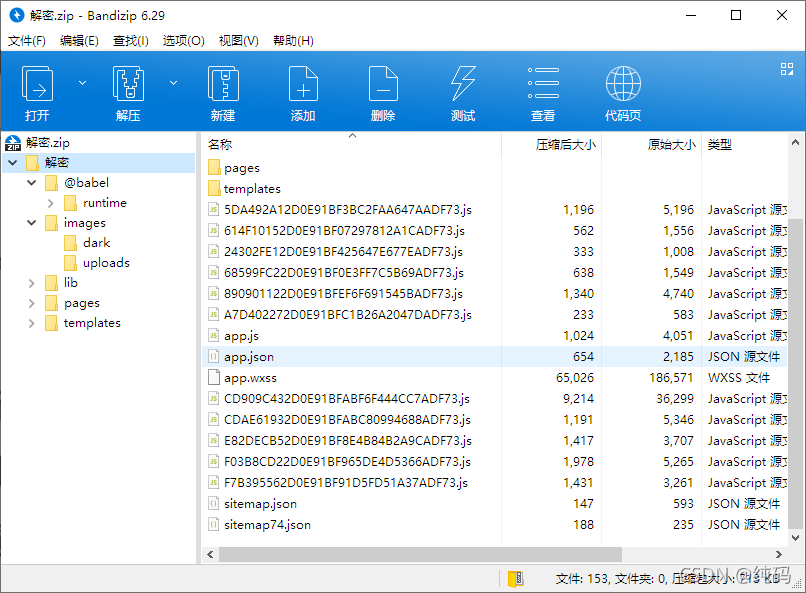Select the app.json file row

(x=494, y=357)
